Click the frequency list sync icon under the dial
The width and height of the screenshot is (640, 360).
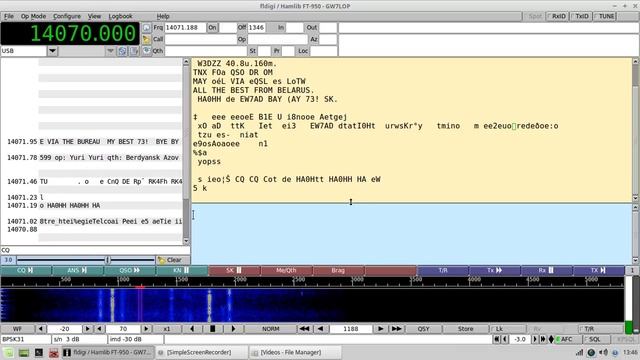(x=122, y=51)
